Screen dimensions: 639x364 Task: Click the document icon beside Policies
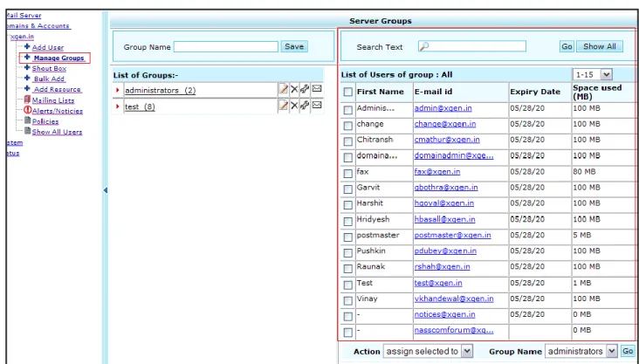(x=27, y=120)
